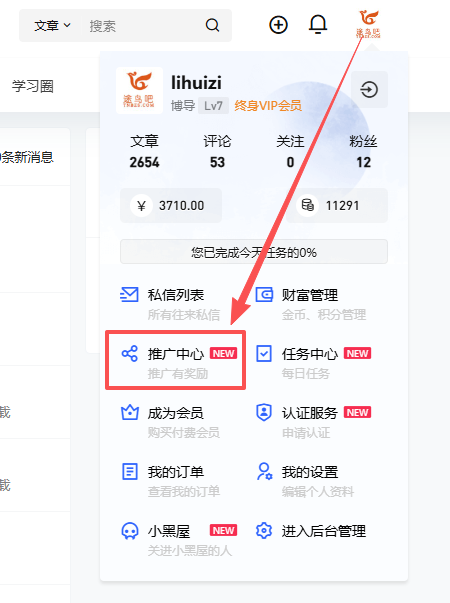Click the 博导 title label

click(183, 105)
